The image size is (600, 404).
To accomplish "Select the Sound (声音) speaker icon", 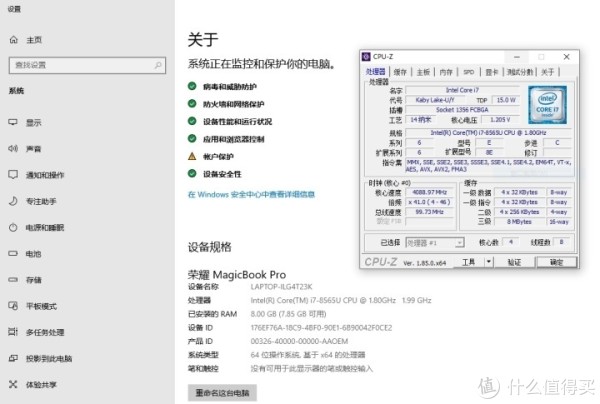I will click(x=13, y=148).
